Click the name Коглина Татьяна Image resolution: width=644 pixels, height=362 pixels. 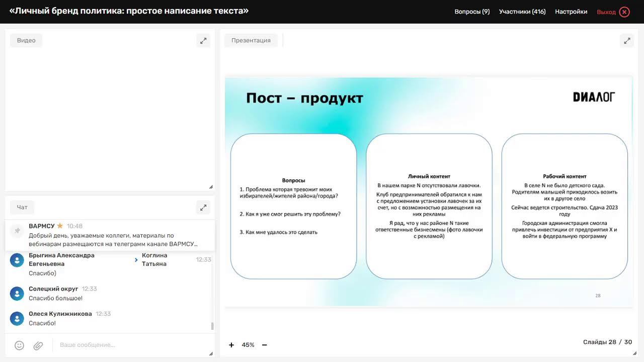[154, 259]
